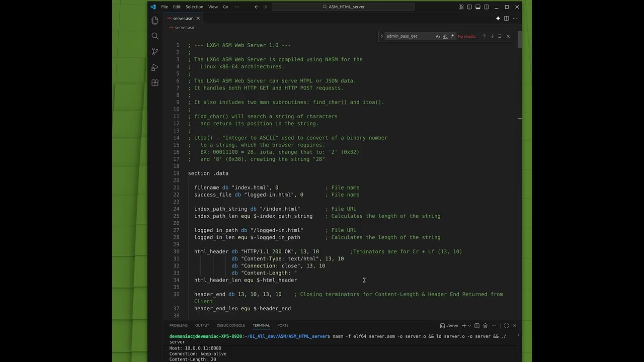Click the VS Code logo icon
Viewport: 644px width, 362px height.
pyautogui.click(x=153, y=7)
